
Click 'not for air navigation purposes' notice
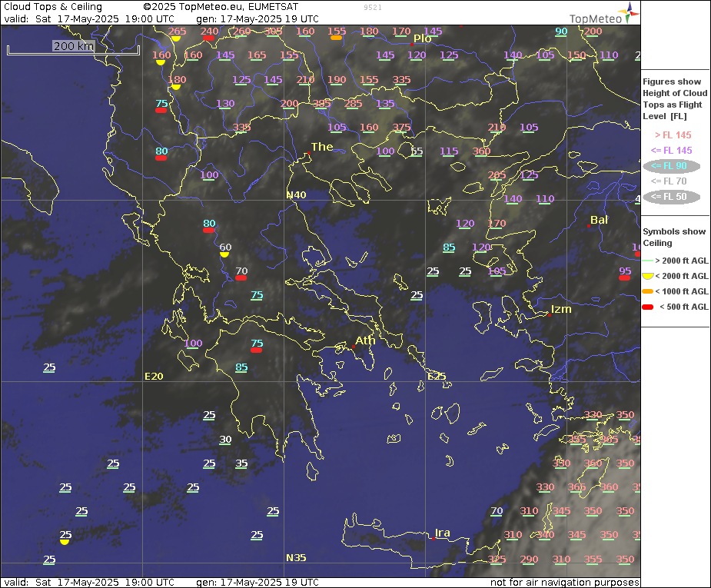point(564,582)
